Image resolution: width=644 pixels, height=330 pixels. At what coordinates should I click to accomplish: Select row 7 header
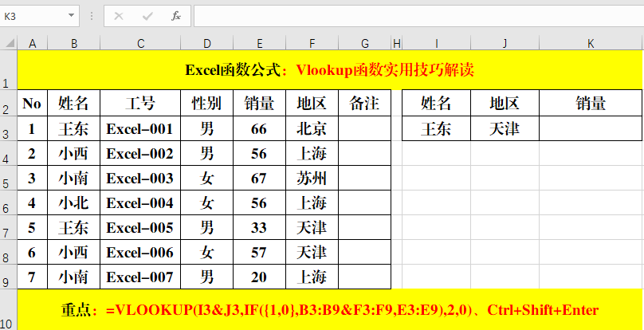coord(9,227)
